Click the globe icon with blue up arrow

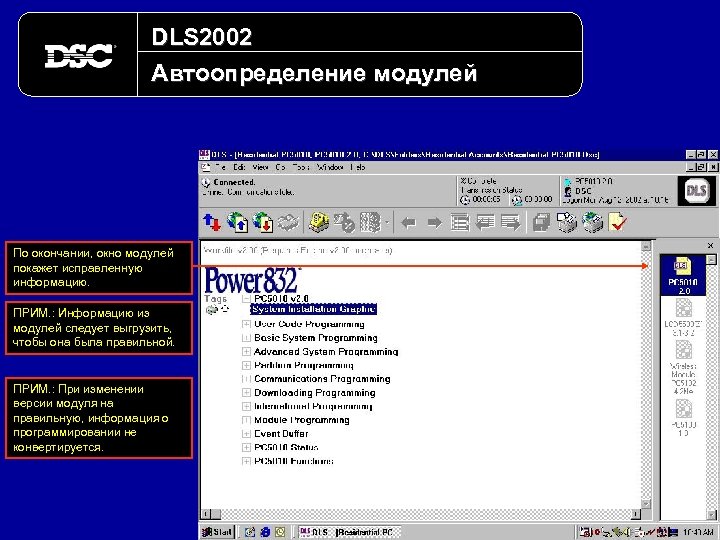coord(237,223)
